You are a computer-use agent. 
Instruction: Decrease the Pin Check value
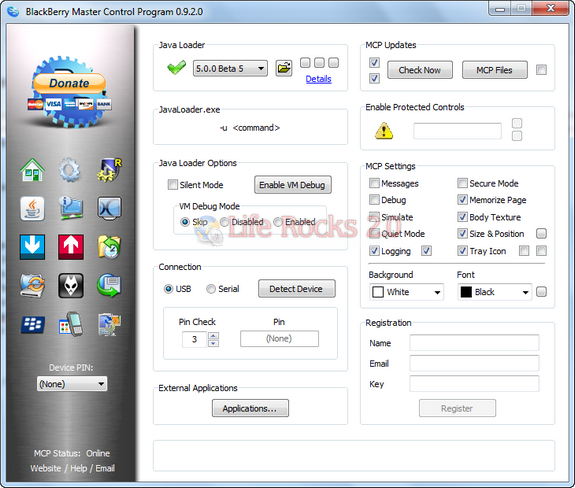coord(213,344)
